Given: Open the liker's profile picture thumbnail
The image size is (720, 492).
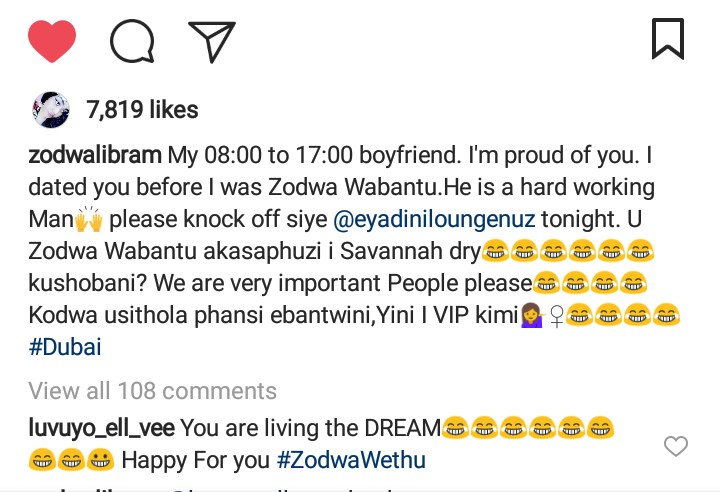Looking at the screenshot, I should pos(51,109).
